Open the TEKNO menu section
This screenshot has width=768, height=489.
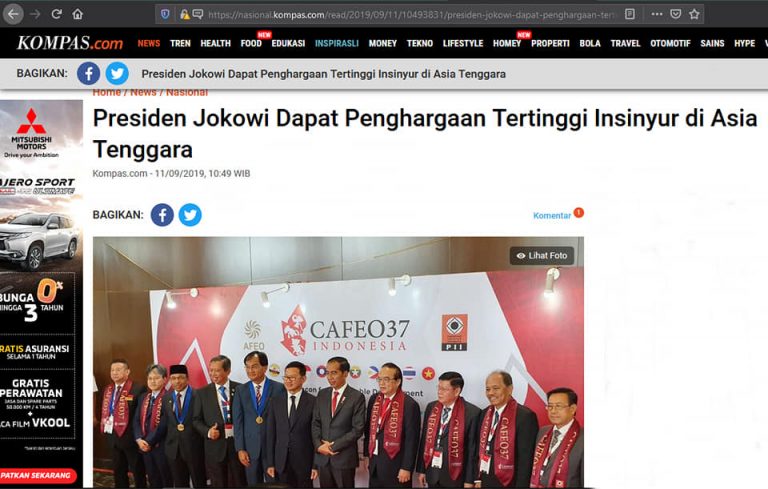(x=420, y=43)
